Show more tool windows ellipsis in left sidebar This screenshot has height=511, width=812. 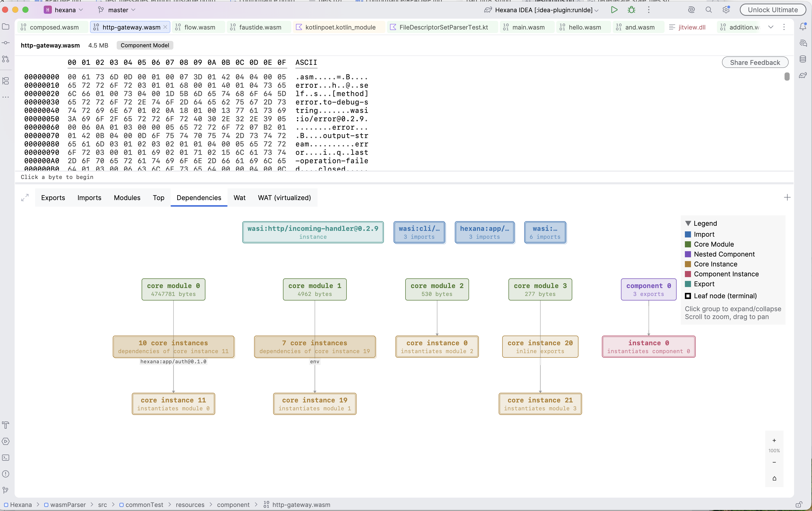(6, 97)
